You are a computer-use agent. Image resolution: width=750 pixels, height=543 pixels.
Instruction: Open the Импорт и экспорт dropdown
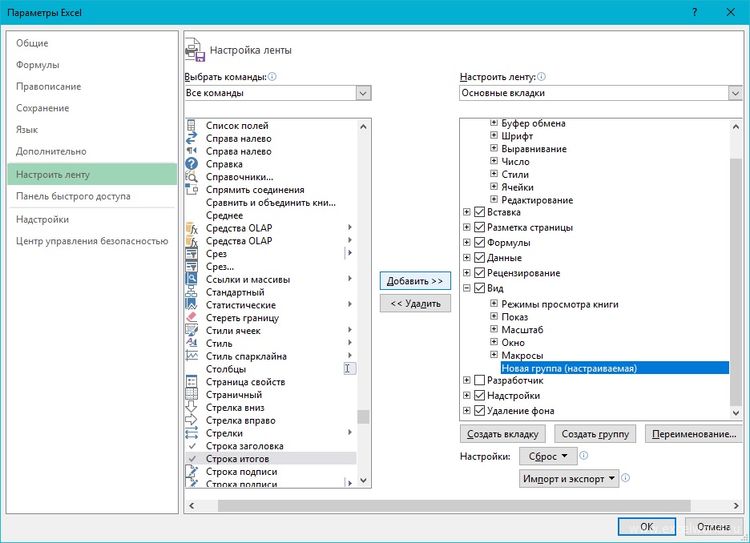click(569, 478)
